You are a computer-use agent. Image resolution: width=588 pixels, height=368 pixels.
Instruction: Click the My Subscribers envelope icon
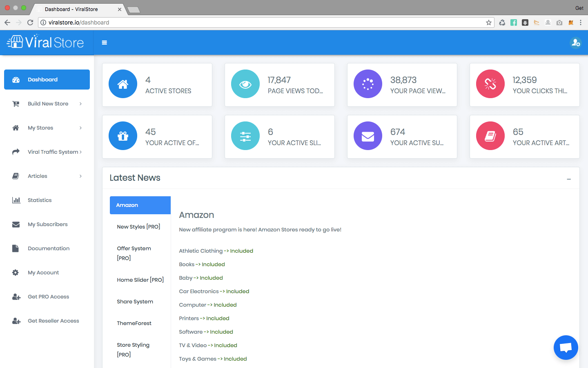tap(16, 224)
